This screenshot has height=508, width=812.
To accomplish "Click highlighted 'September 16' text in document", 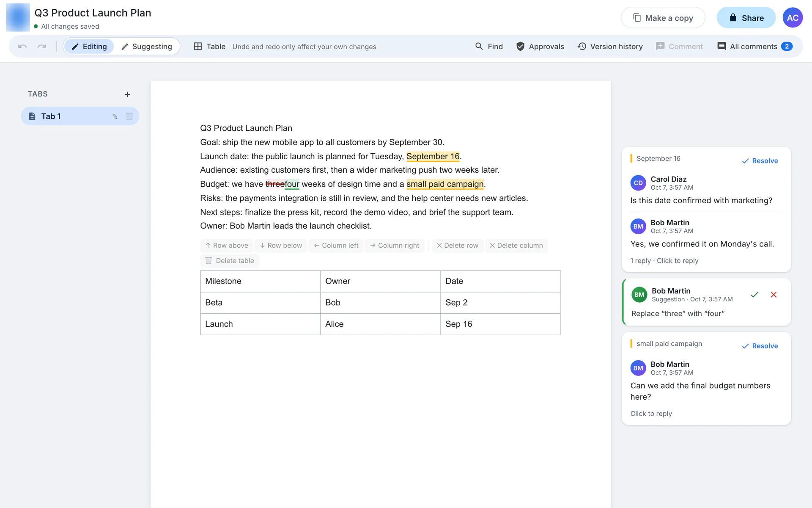I will click(x=433, y=156).
